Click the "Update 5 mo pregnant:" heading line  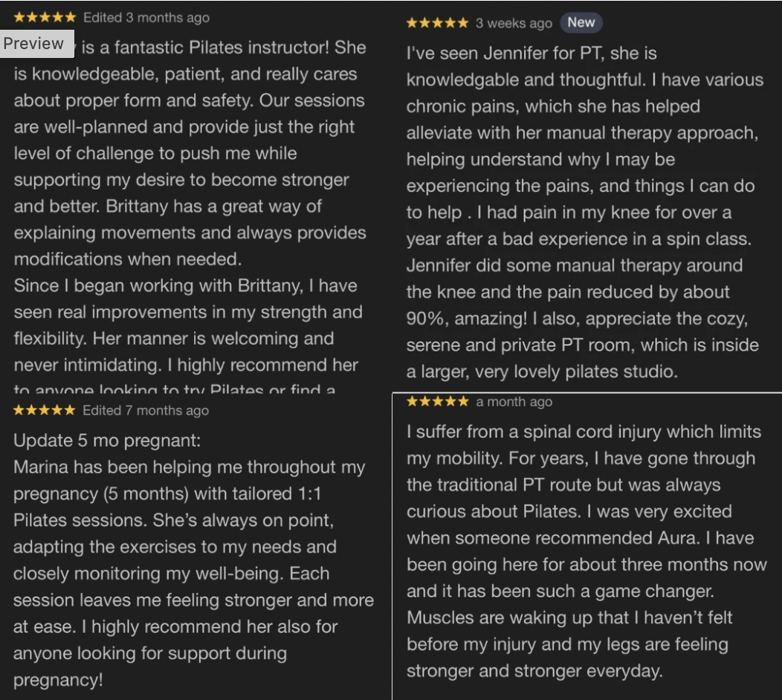click(x=107, y=440)
